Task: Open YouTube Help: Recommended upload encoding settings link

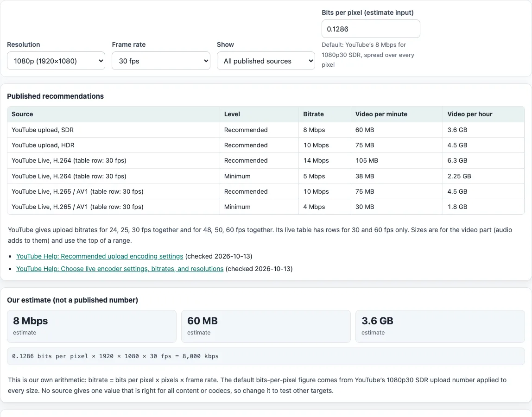Action: pyautogui.click(x=100, y=256)
